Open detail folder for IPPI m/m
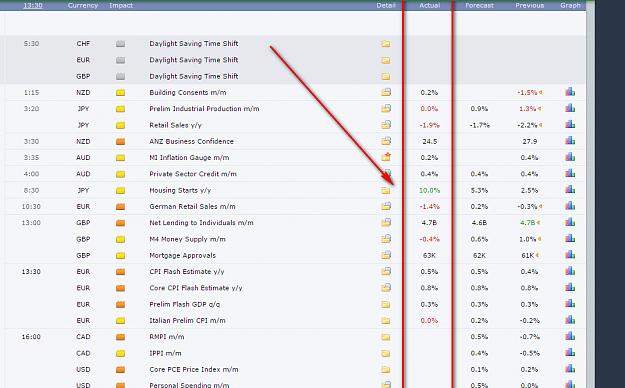This screenshot has width=625, height=388. click(x=385, y=353)
